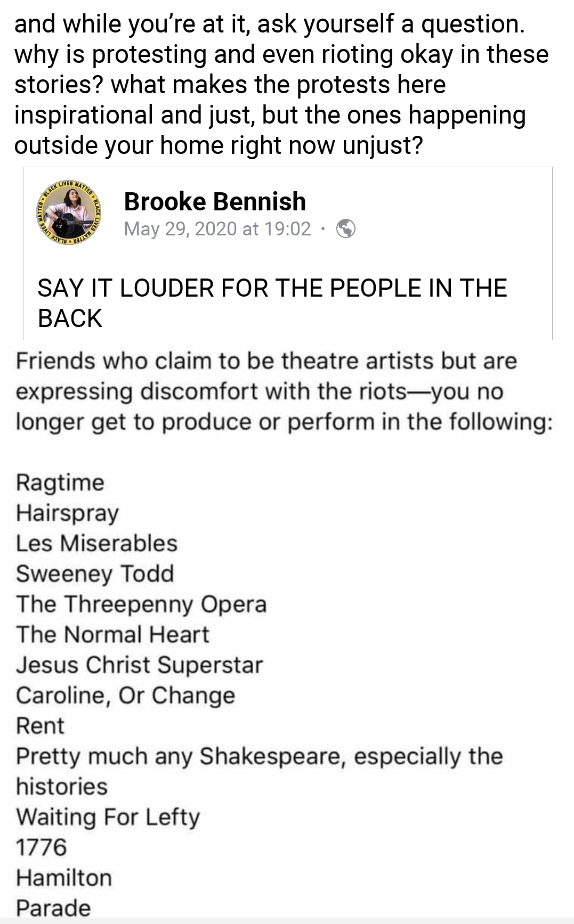Viewport: 574px width, 924px height.
Task: Tap the Ragtime line in the image
Action: 60,483
